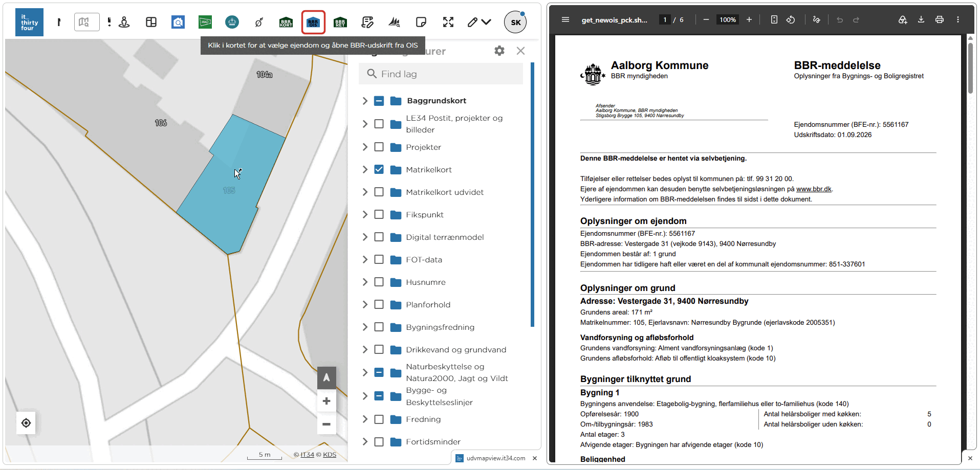This screenshot has width=980, height=470.
Task: Open the PDF viewer more options menu
Action: (x=958, y=19)
